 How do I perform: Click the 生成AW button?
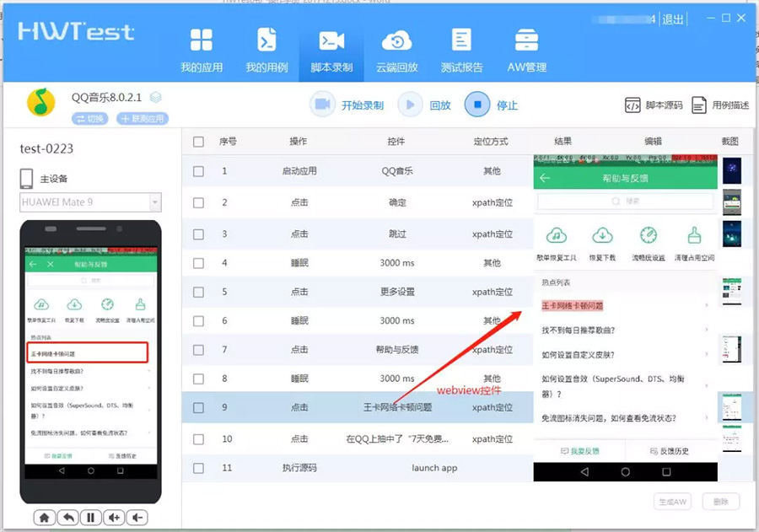point(672,502)
